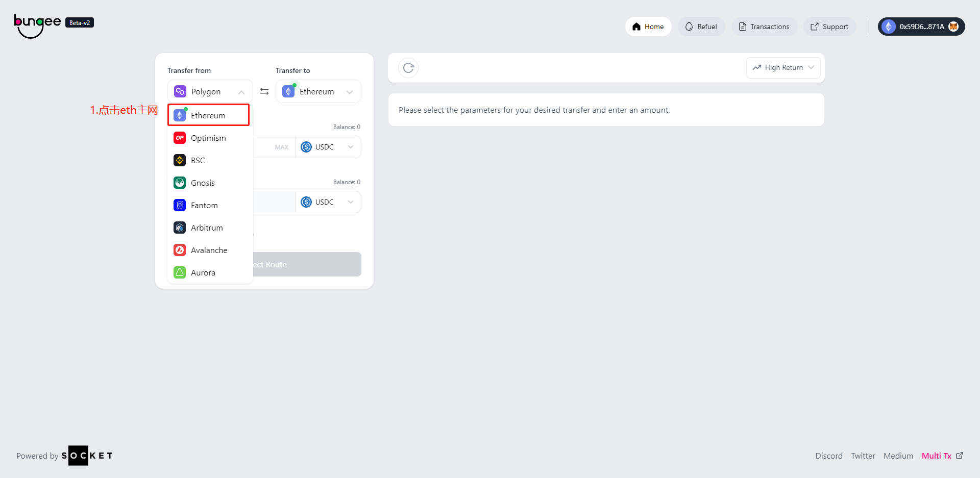Choose Arbitrum in the dropdown list
The width and height of the screenshot is (980, 478).
click(x=207, y=228)
